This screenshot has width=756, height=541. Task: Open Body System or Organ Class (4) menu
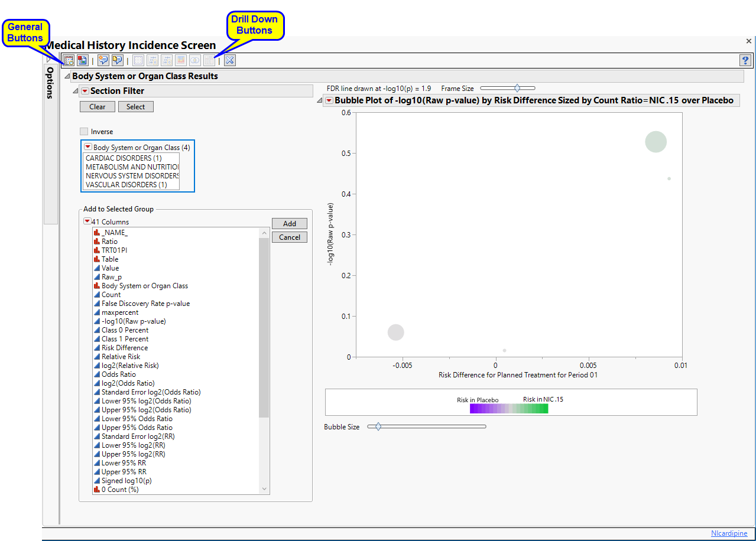click(x=87, y=147)
